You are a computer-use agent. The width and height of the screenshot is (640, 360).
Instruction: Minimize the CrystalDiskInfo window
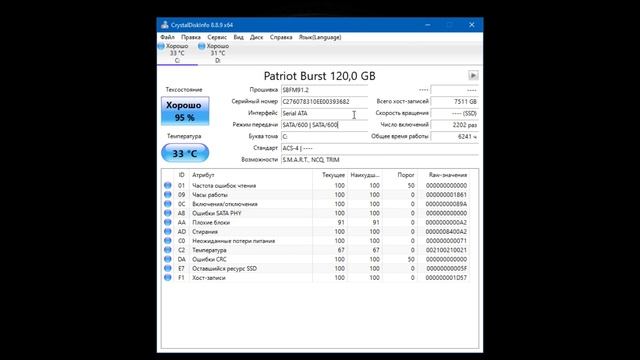click(427, 25)
